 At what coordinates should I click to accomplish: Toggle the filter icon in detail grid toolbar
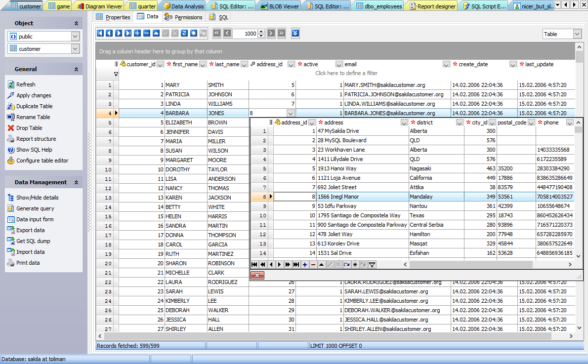click(x=372, y=264)
